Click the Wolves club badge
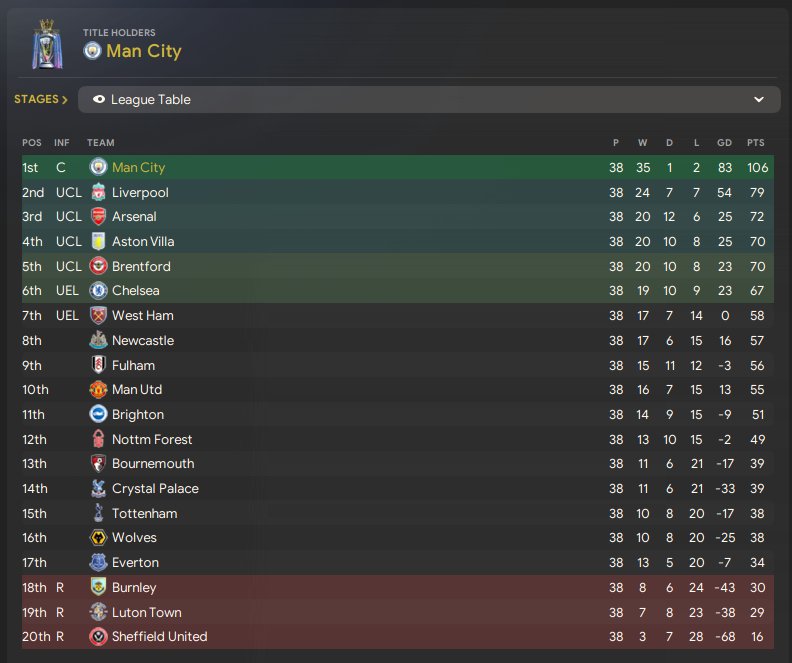792x663 pixels. pyautogui.click(x=98, y=538)
